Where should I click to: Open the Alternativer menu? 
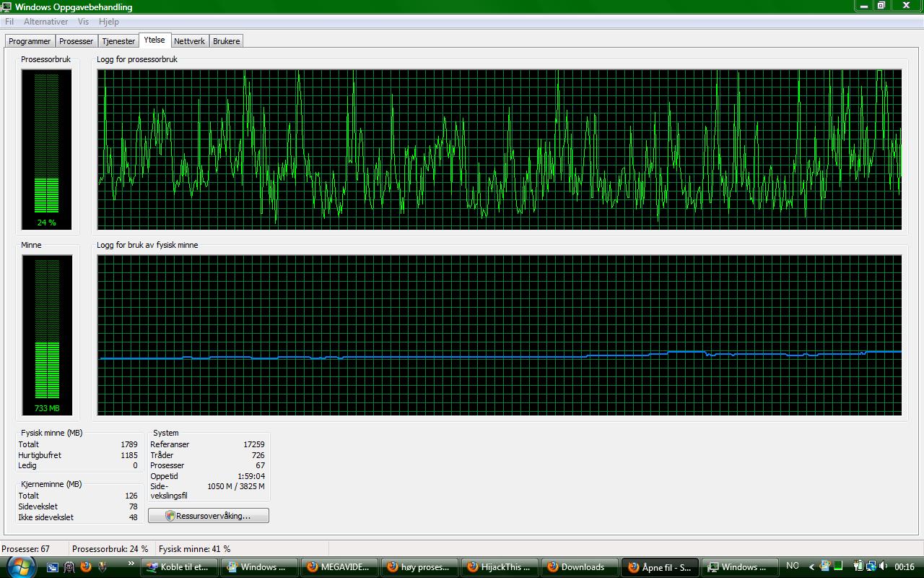[x=45, y=22]
